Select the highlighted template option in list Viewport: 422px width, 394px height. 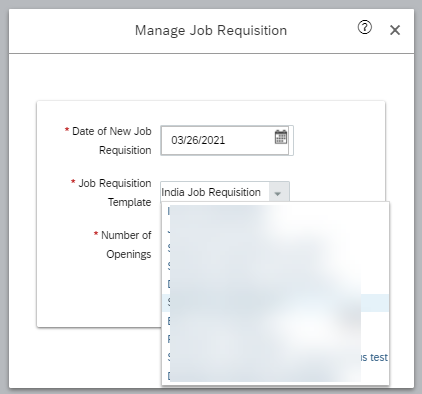tap(275, 303)
